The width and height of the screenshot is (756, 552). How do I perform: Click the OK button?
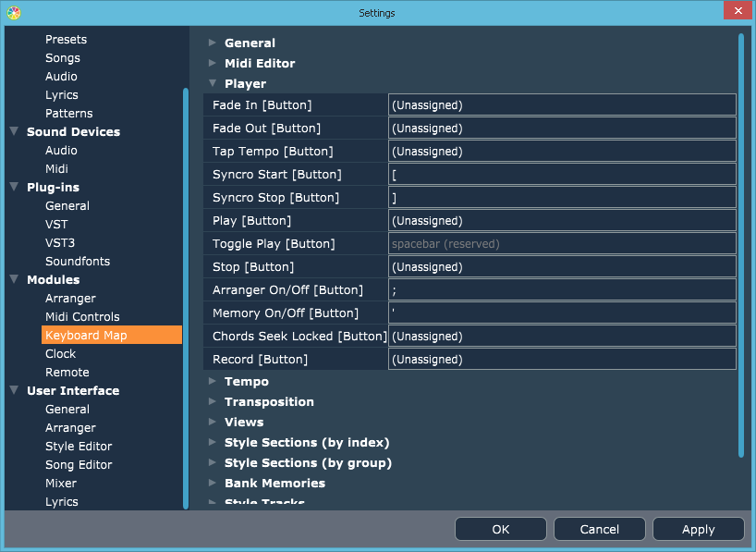[x=501, y=529]
